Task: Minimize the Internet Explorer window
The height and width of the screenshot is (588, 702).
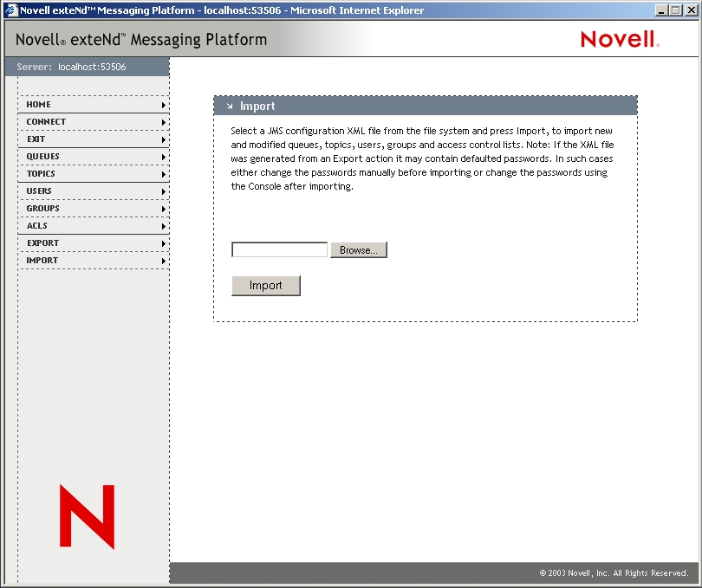Action: (x=661, y=10)
